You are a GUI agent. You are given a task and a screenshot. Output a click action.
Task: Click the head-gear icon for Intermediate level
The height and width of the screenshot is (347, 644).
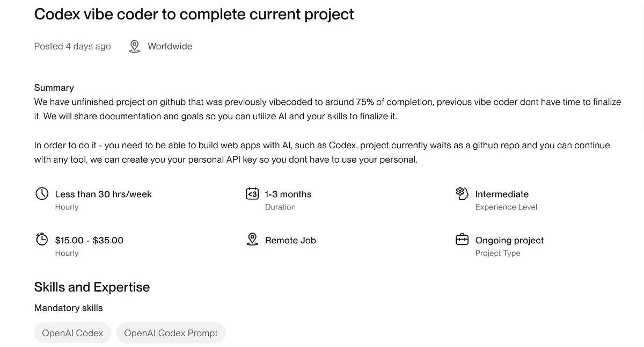tap(462, 194)
